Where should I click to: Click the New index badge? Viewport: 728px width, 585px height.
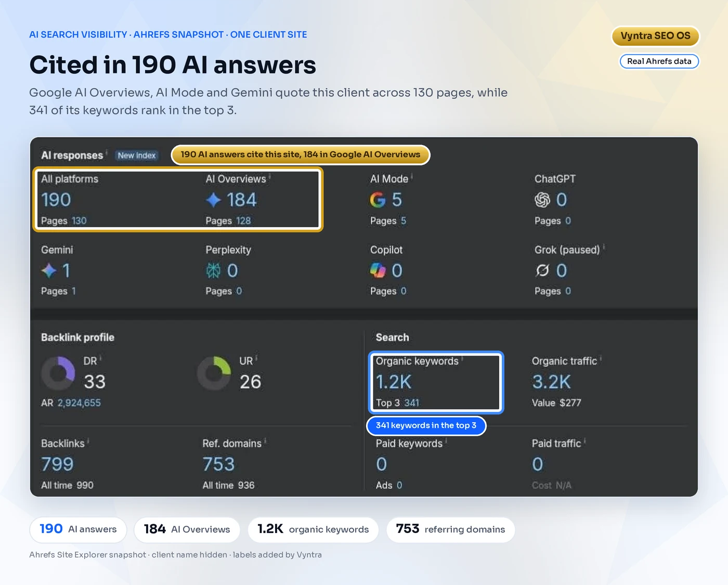[x=137, y=155]
